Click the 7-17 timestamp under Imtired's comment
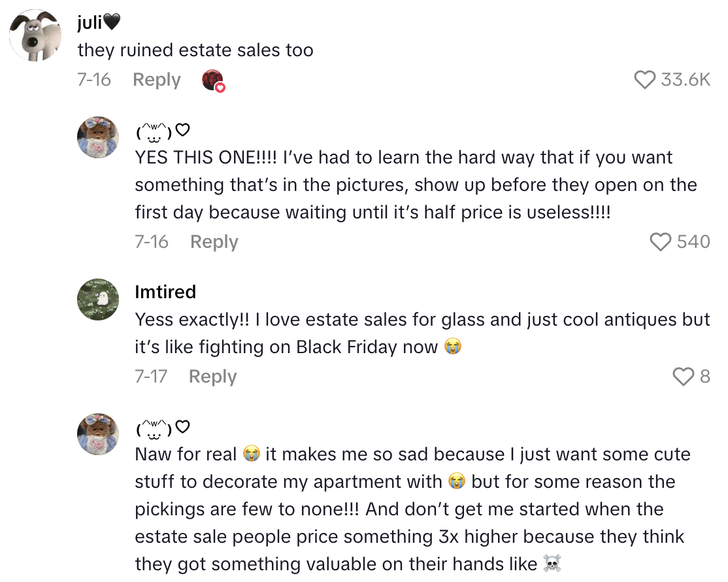The width and height of the screenshot is (728, 582). click(x=151, y=377)
